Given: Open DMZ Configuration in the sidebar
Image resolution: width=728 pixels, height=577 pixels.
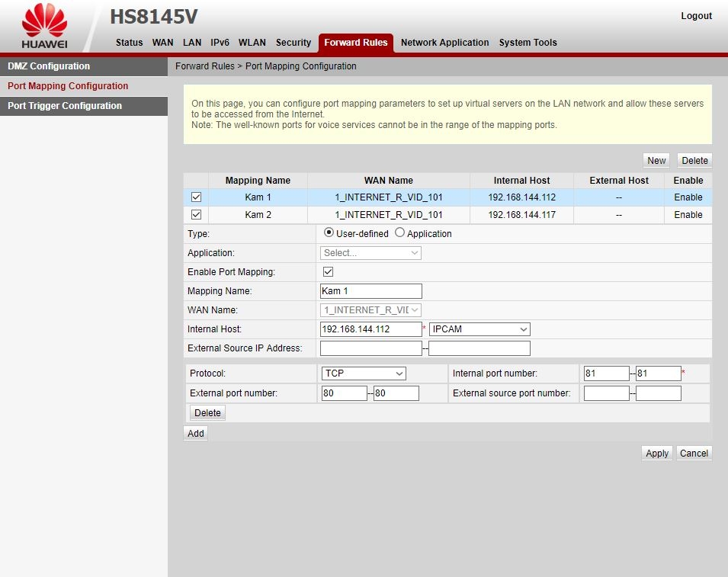Looking at the screenshot, I should click(x=84, y=66).
